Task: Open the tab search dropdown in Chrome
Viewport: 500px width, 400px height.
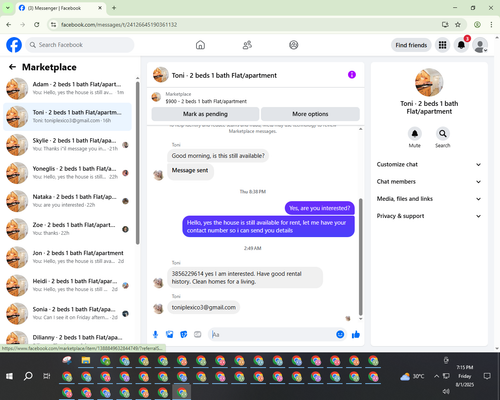Action: click(x=8, y=8)
